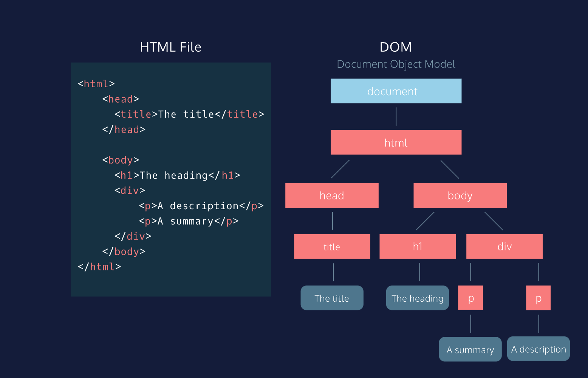Select the html node in DOM tree
The width and height of the screenshot is (588, 378).
tap(396, 142)
